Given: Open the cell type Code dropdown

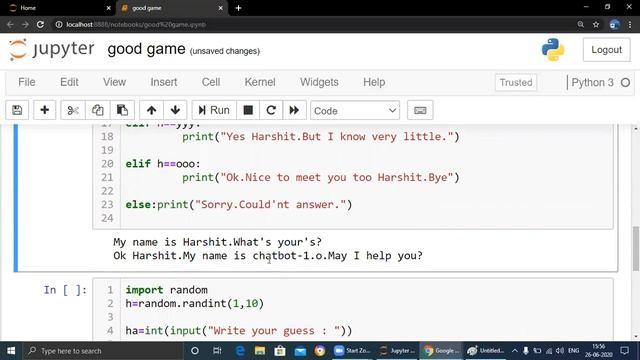Looking at the screenshot, I should (x=355, y=111).
